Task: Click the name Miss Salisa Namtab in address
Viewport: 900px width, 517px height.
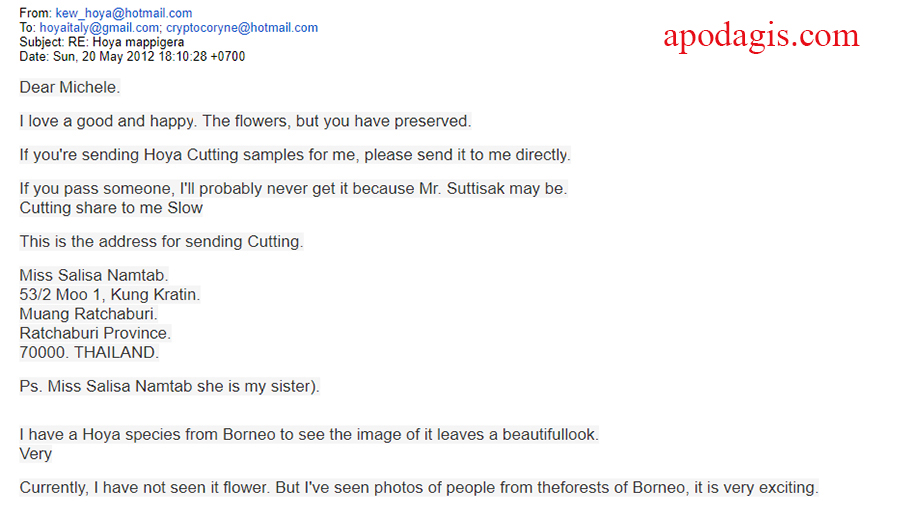Action: 94,275
